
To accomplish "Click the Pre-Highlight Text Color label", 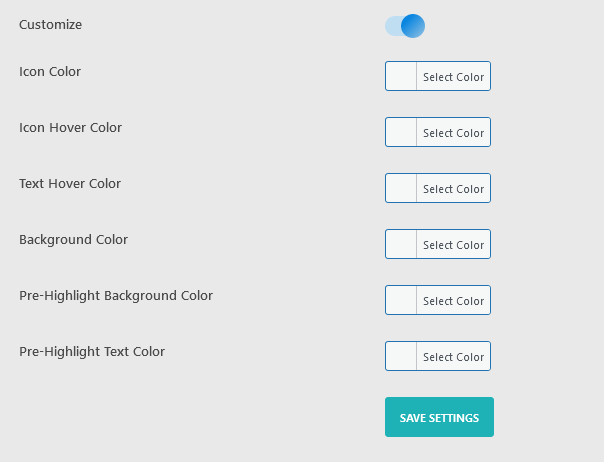I will (x=92, y=352).
